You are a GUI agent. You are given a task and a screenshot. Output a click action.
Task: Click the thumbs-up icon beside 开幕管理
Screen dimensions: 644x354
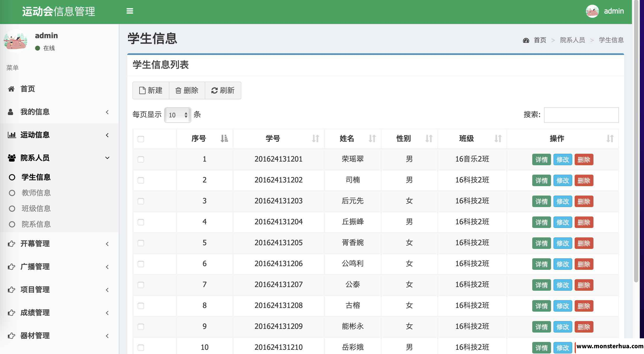(11, 244)
